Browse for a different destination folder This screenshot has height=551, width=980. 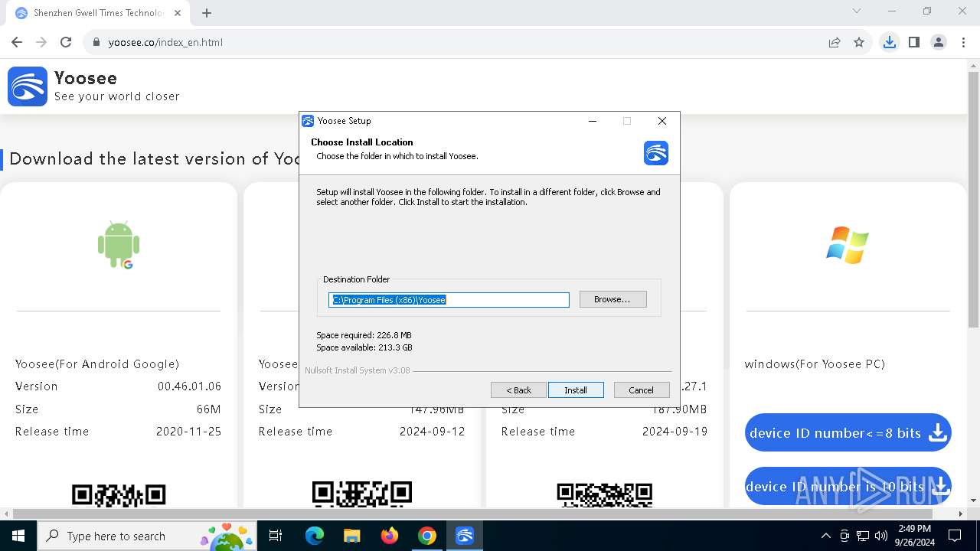(x=612, y=299)
